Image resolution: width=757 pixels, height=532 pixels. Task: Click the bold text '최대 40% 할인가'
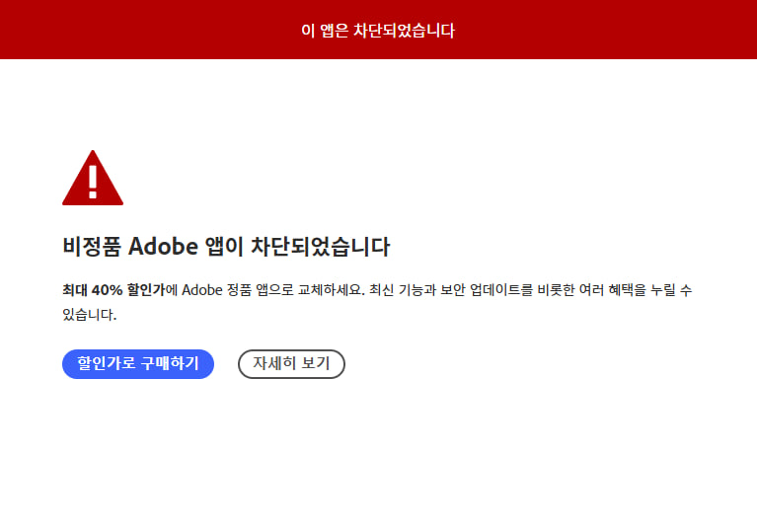point(114,290)
